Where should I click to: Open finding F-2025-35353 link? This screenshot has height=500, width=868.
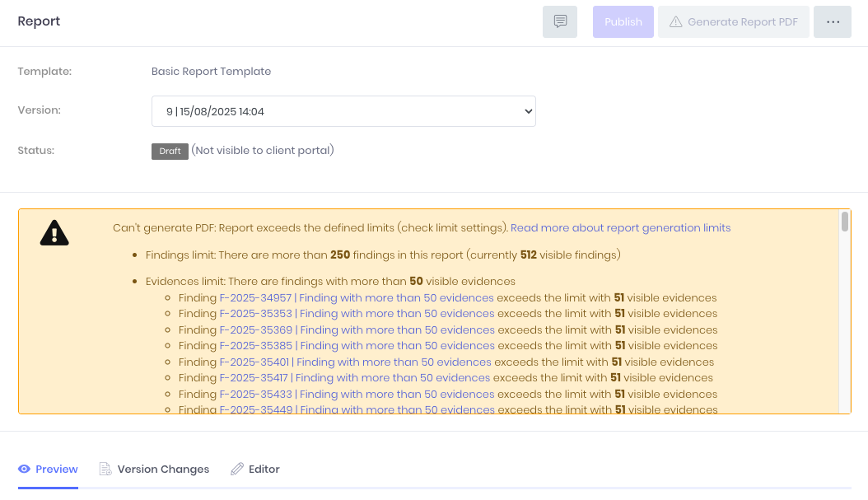(357, 314)
